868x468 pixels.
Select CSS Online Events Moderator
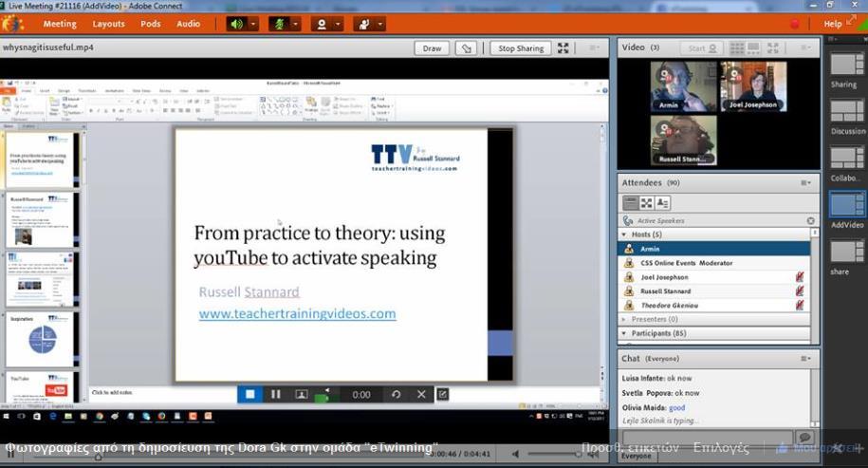pyautogui.click(x=714, y=263)
